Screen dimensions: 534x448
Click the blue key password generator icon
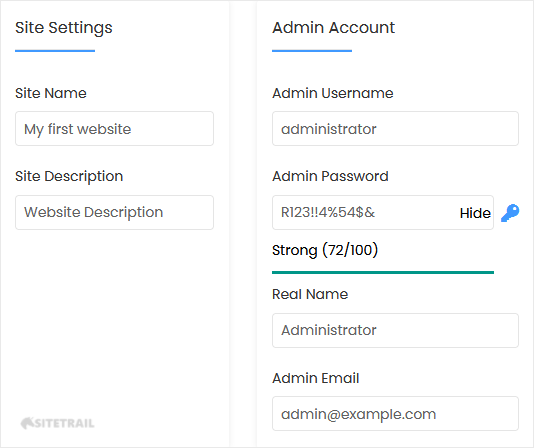510,213
